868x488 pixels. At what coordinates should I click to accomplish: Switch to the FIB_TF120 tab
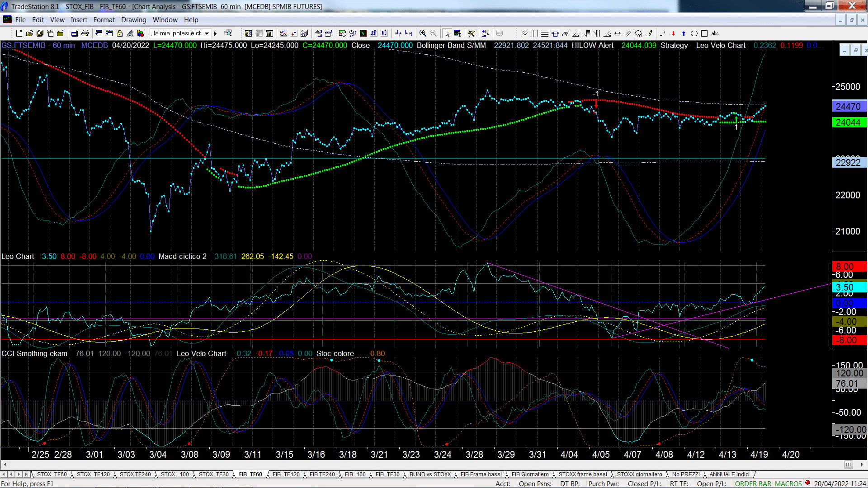coord(286,474)
